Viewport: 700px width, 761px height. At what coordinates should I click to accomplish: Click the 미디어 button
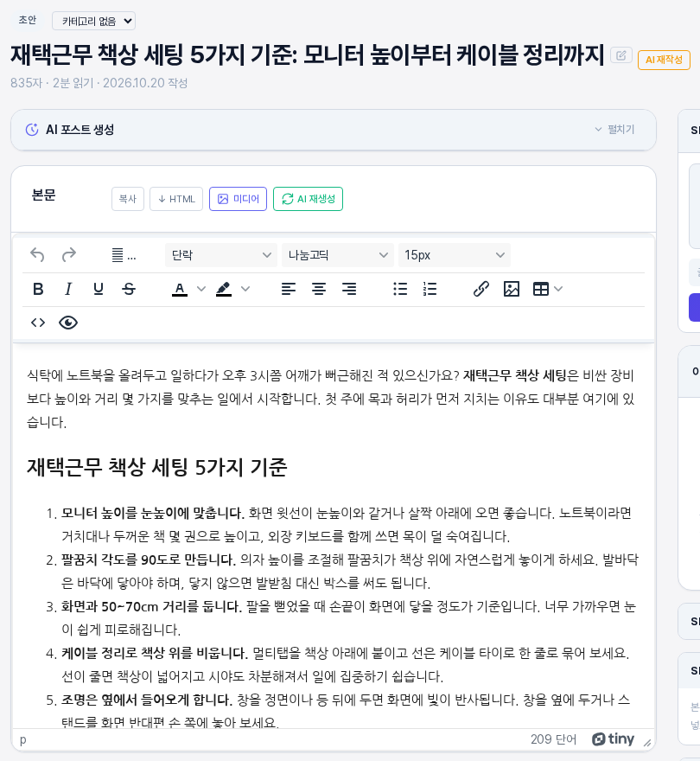[239, 199]
